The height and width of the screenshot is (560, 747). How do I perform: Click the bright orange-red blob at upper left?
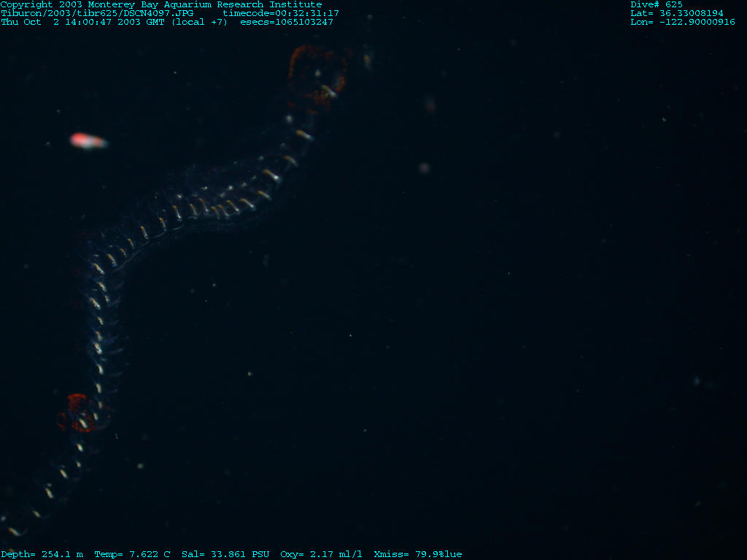pyautogui.click(x=88, y=141)
